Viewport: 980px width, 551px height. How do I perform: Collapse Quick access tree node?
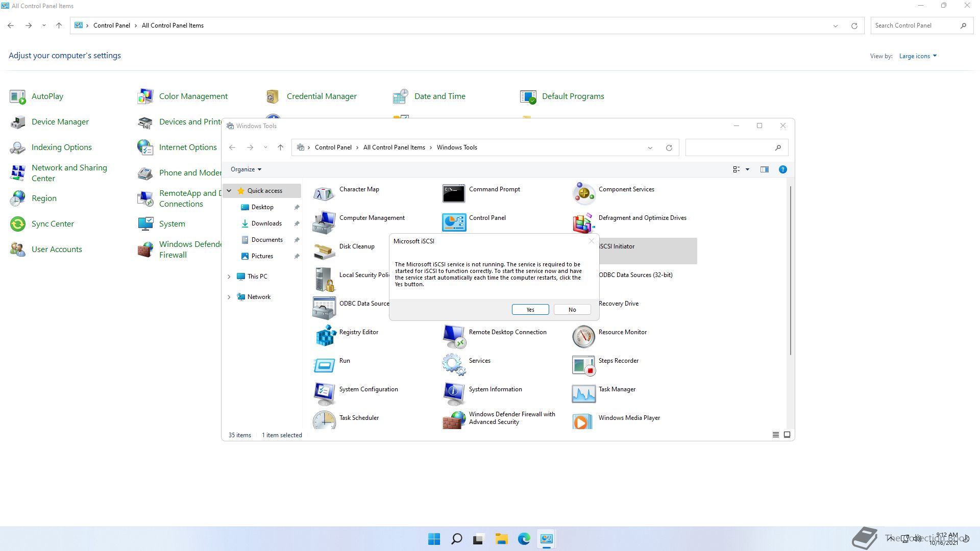coord(229,191)
